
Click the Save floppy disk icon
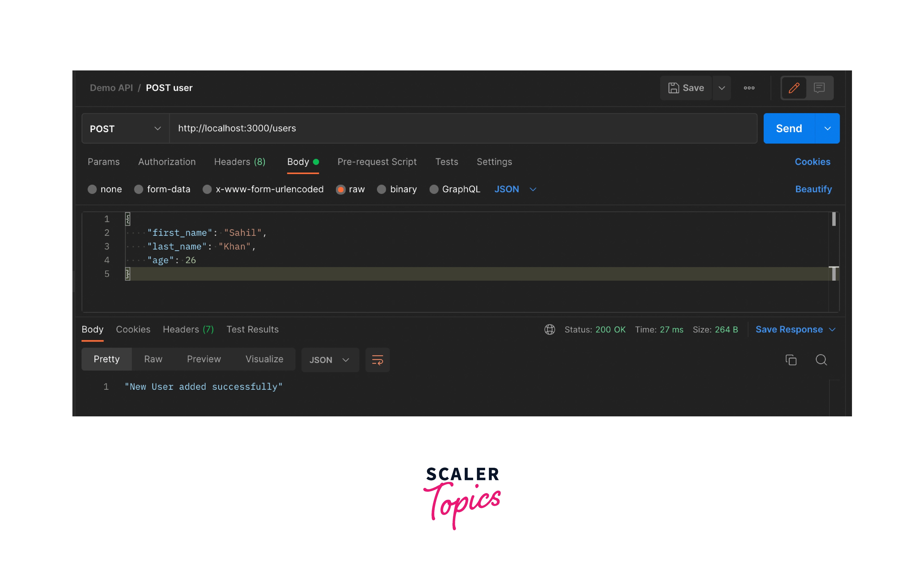(x=673, y=88)
